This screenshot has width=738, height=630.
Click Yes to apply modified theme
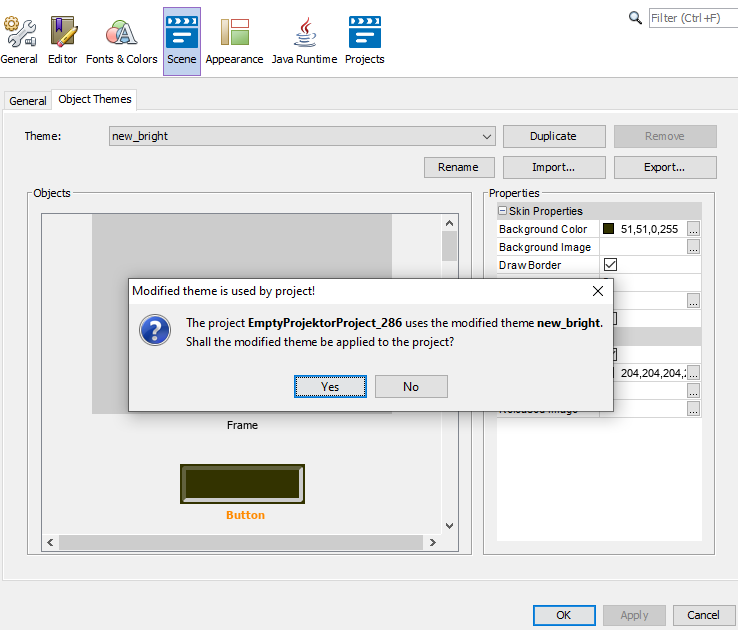point(330,387)
